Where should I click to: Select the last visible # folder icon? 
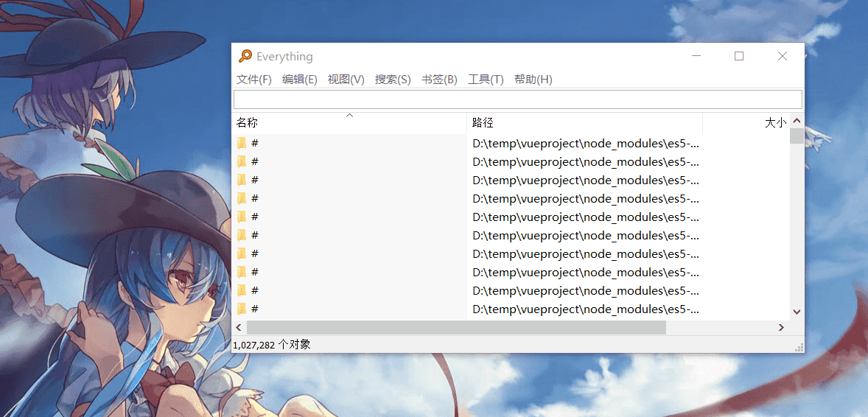click(242, 309)
